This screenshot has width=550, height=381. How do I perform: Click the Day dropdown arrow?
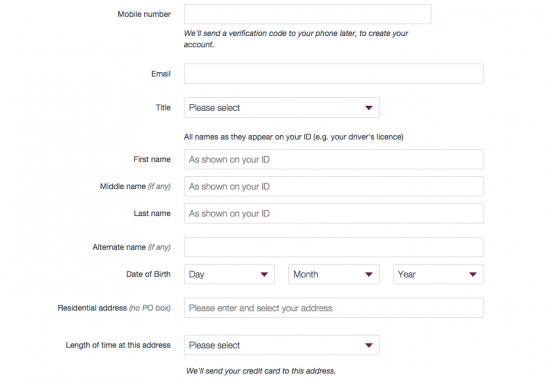coord(264,274)
